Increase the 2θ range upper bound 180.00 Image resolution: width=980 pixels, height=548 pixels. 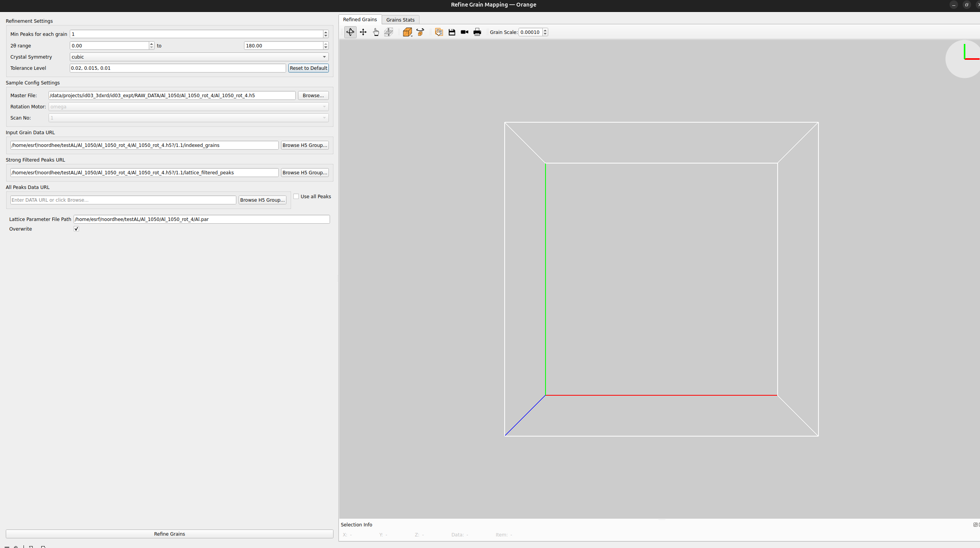tap(326, 44)
